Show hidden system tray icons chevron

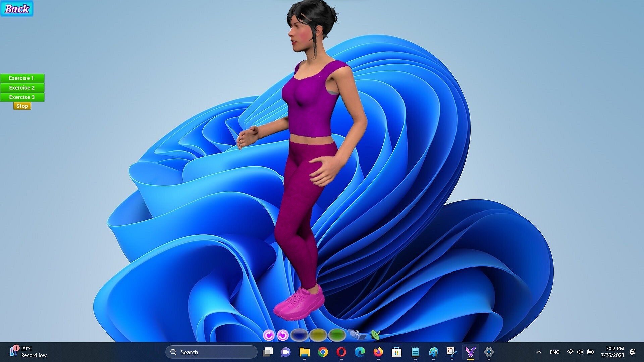pyautogui.click(x=539, y=352)
